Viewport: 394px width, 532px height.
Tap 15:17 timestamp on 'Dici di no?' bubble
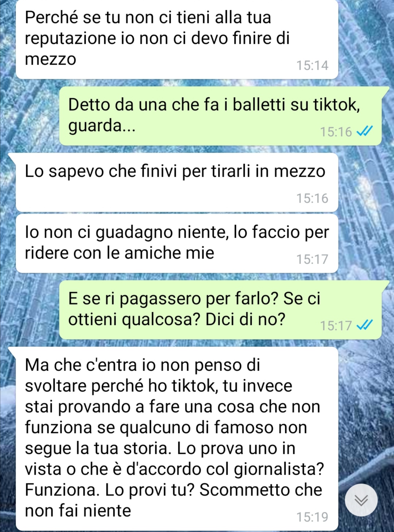[336, 325]
